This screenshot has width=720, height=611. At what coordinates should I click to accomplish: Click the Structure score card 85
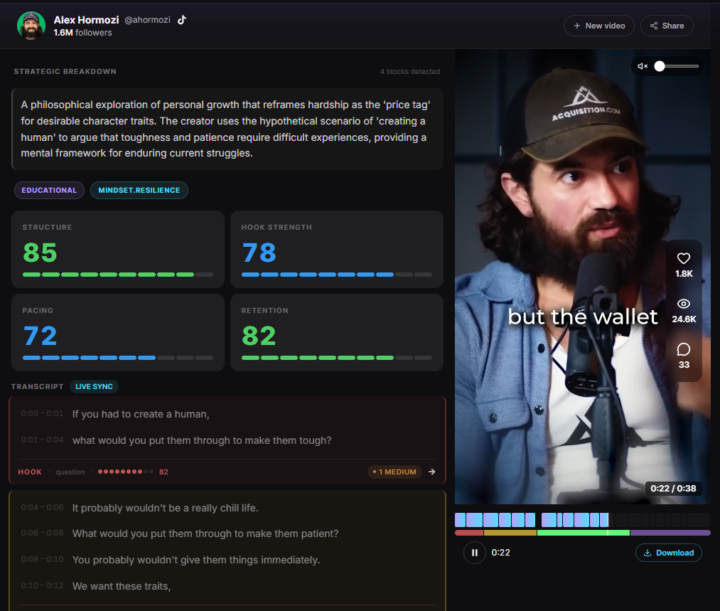[118, 249]
